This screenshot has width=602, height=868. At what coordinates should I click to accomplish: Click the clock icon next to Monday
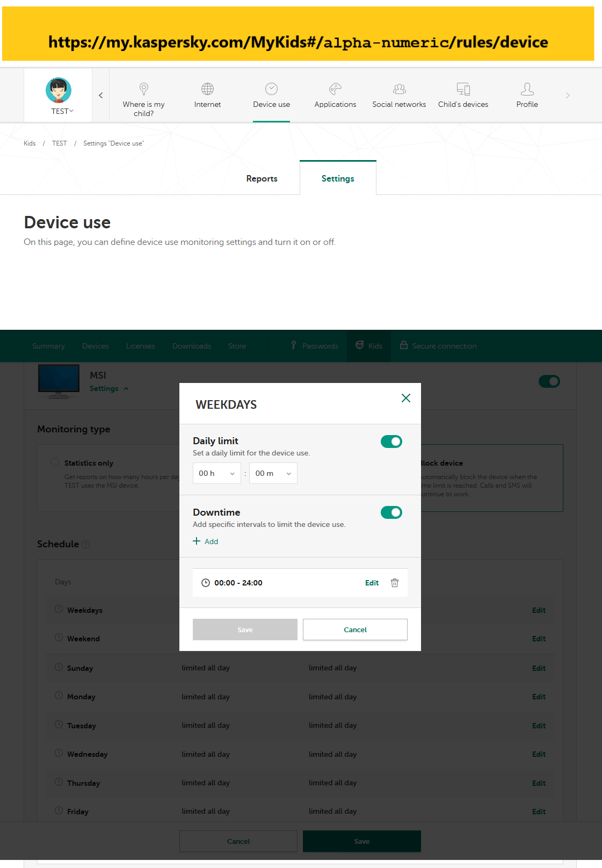click(59, 696)
